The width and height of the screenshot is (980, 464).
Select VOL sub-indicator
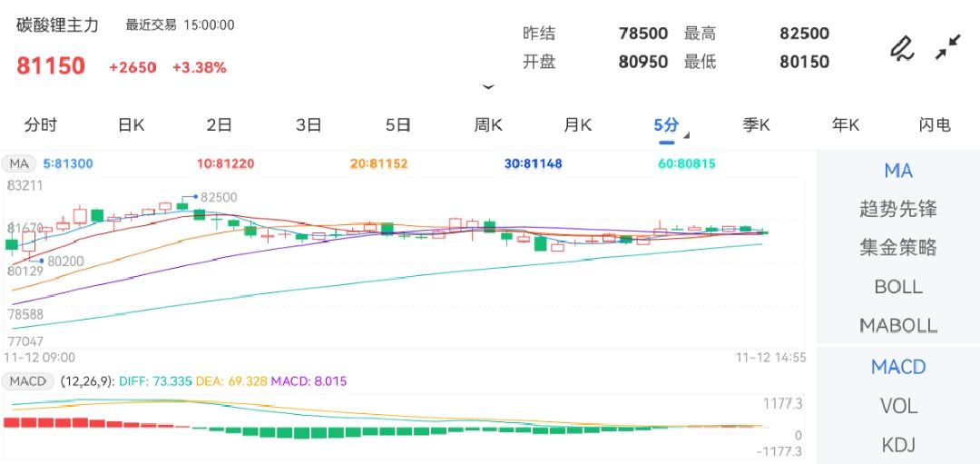click(898, 407)
